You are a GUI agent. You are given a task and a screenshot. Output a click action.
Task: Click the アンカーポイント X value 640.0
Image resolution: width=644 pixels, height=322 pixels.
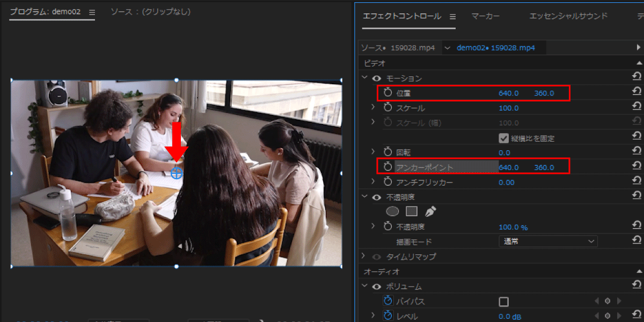(x=509, y=168)
